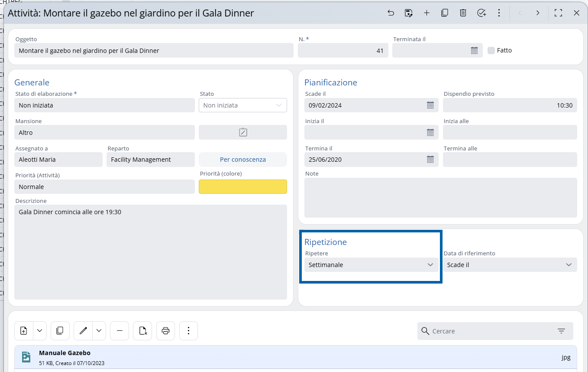This screenshot has height=372, width=588.
Task: Click the undo arrow icon in header
Action: pyautogui.click(x=391, y=13)
